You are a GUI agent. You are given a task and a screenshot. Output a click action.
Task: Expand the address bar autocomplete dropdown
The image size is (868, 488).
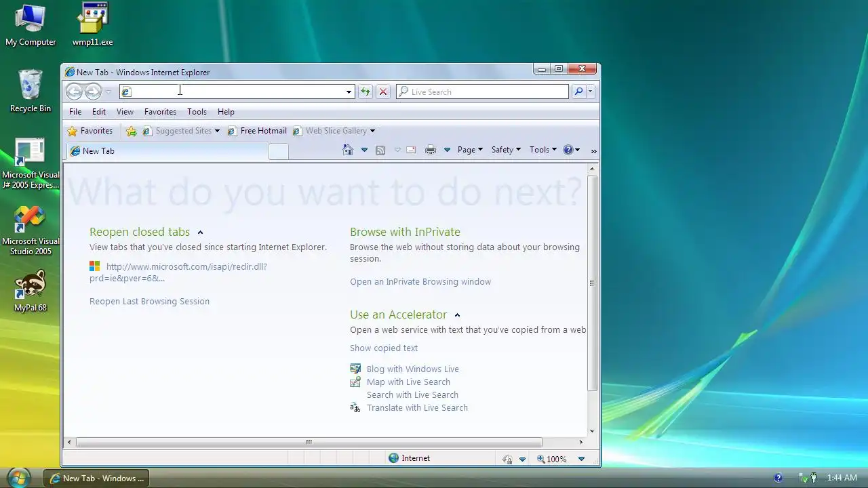click(349, 91)
